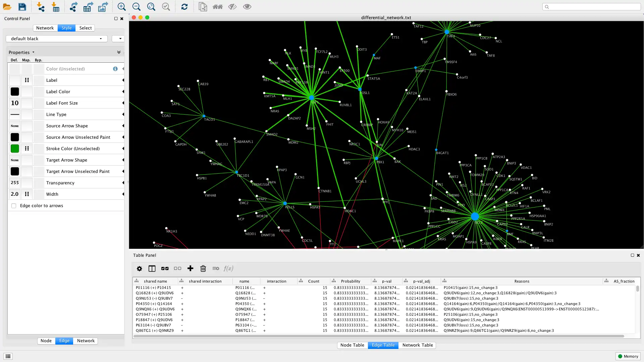Select the Network Table button

(x=418, y=345)
